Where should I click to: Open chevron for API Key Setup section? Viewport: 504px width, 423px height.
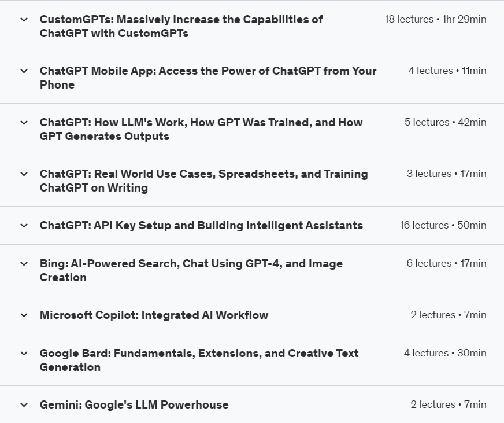(24, 226)
